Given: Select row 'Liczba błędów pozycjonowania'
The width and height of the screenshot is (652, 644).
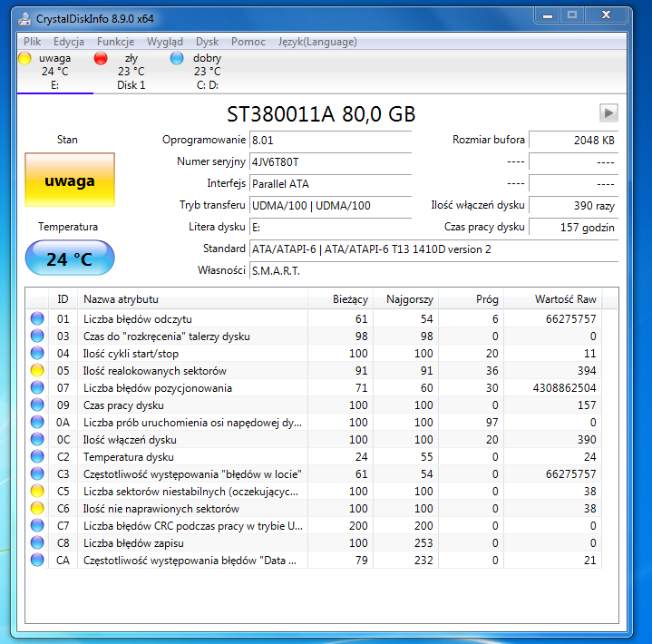Looking at the screenshot, I should [315, 387].
